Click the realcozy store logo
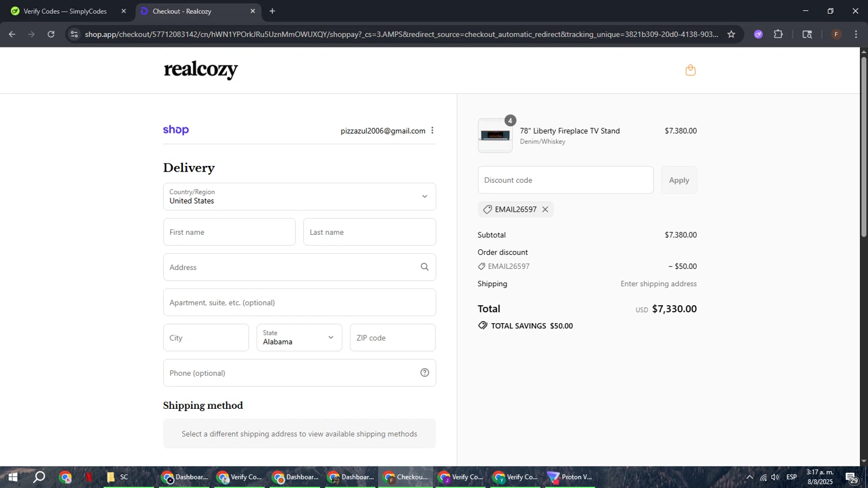Viewport: 868px width, 488px height. click(200, 69)
